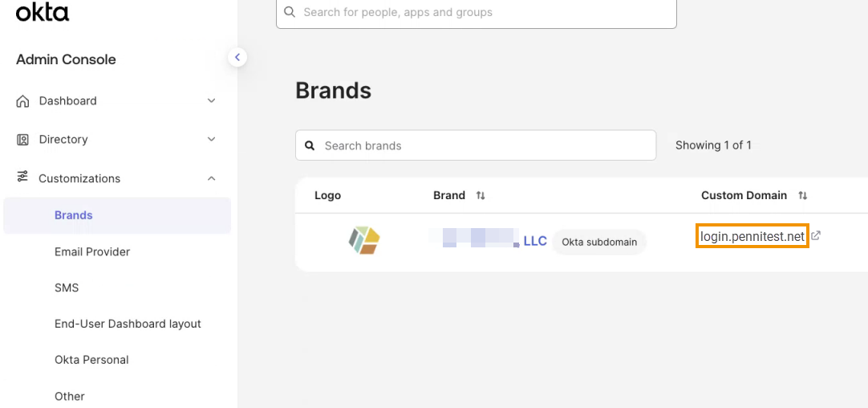Open custom domain external link icon
Image resolution: width=868 pixels, height=408 pixels.
(816, 236)
